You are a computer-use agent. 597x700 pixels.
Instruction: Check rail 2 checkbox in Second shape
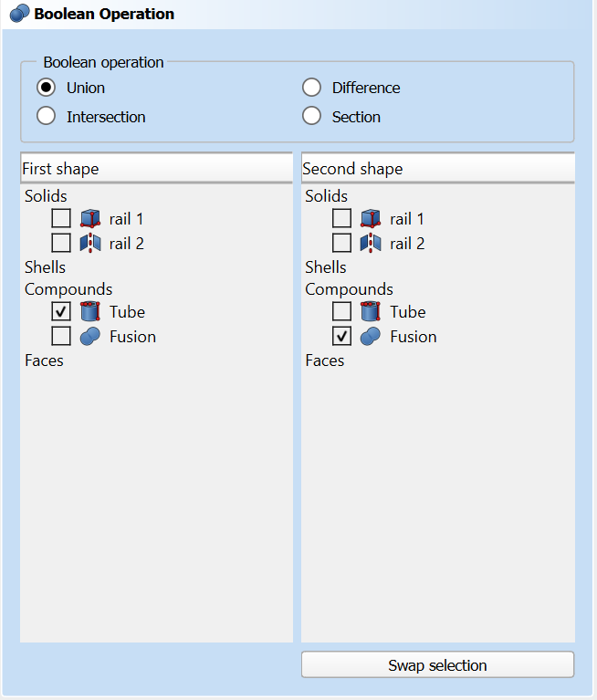point(341,244)
